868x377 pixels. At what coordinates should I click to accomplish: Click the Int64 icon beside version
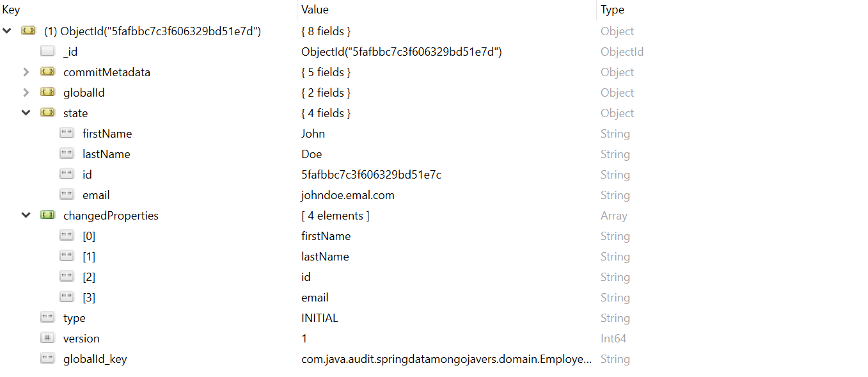[47, 339]
